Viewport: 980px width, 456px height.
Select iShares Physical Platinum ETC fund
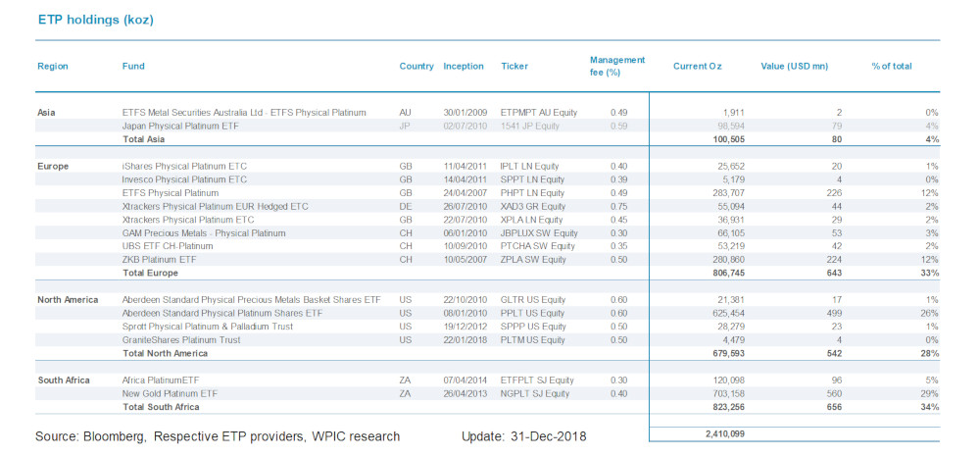pyautogui.click(x=184, y=167)
